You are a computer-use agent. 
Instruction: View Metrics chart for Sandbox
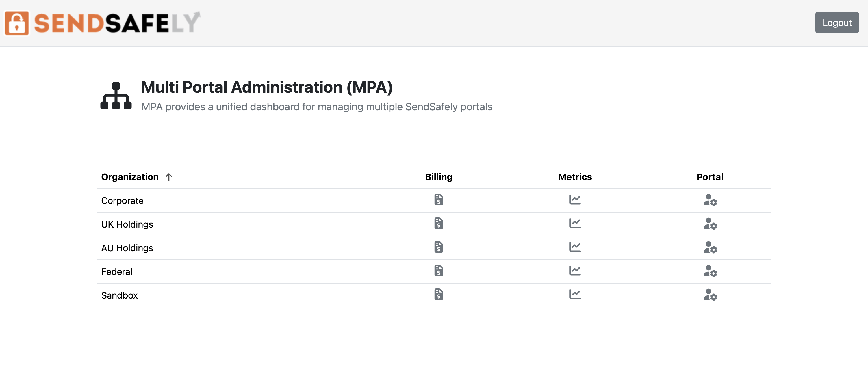(x=575, y=294)
